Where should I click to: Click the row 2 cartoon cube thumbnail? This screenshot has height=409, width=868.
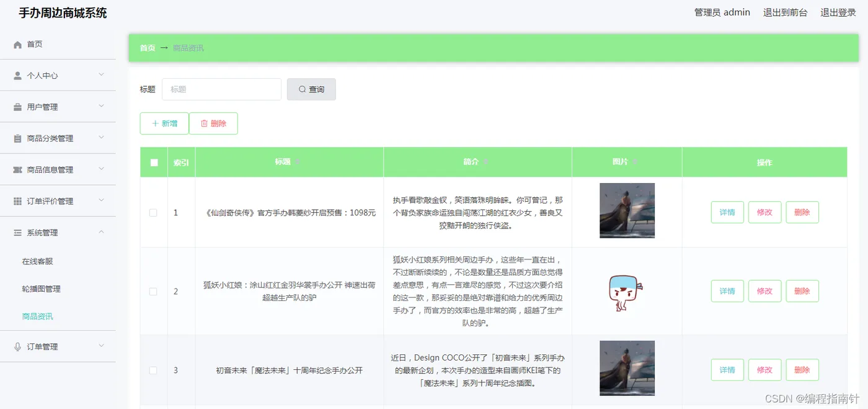[627, 291]
